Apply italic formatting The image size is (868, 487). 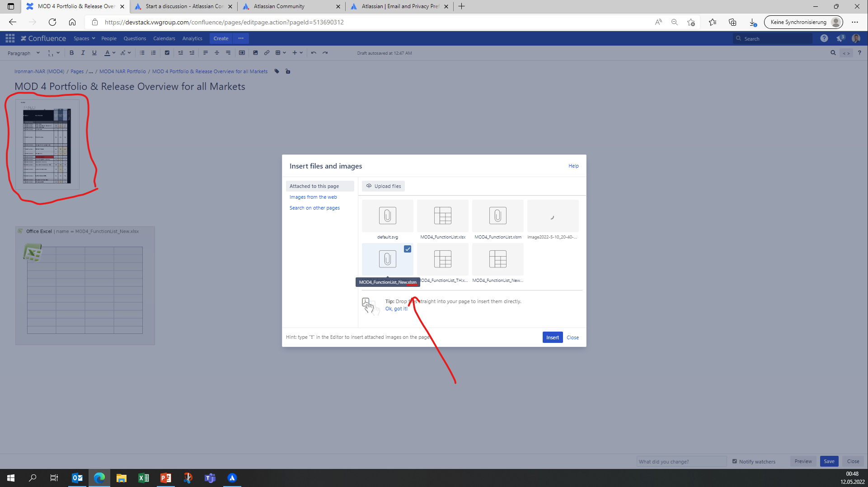tap(83, 53)
